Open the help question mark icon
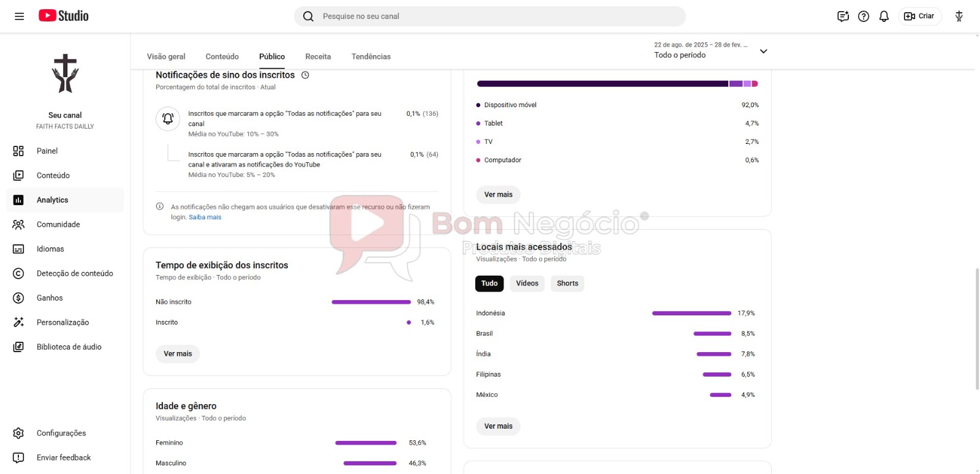Viewport: 980px width, 474px height. coord(864,17)
